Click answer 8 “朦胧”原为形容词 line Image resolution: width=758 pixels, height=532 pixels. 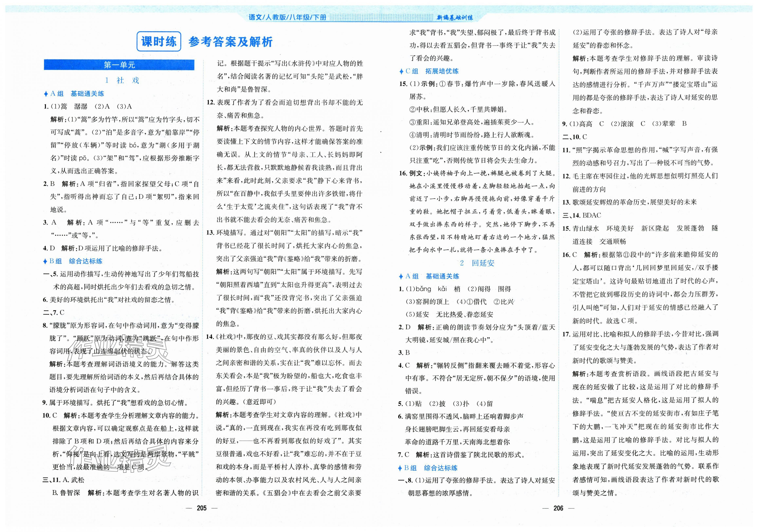121,326
